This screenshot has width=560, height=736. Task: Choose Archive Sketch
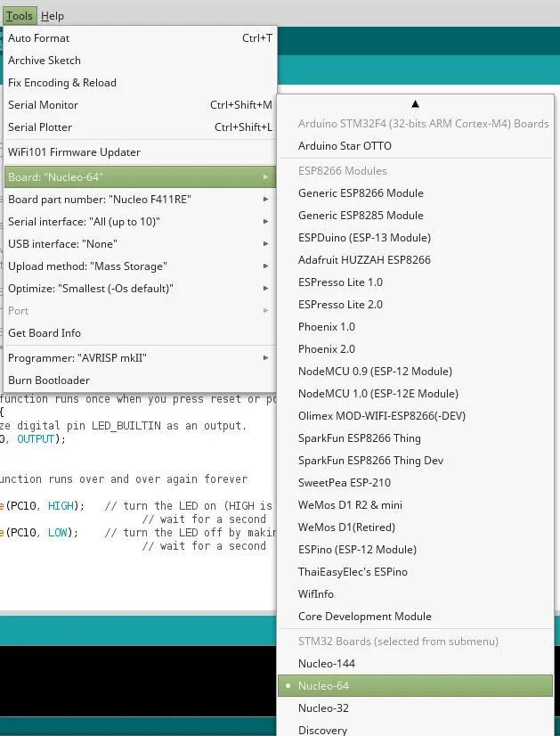(140, 61)
